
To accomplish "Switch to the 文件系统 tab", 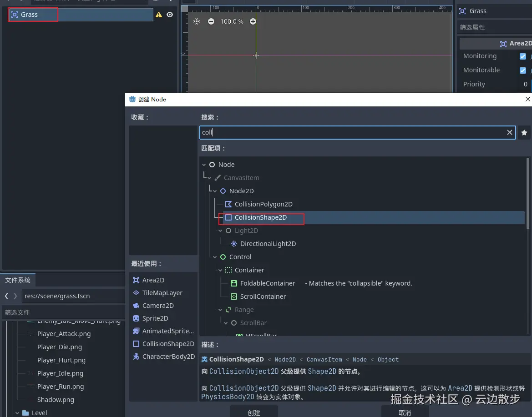I will tap(18, 281).
